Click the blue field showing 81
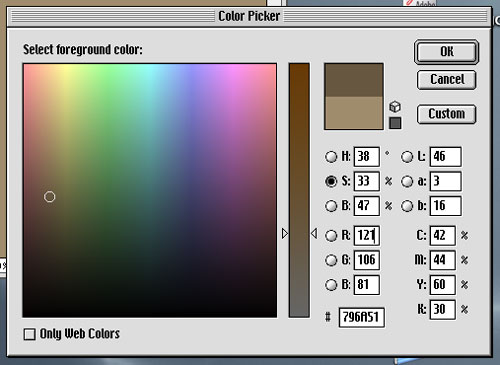Viewport: 500px width, 365px height. tap(367, 285)
